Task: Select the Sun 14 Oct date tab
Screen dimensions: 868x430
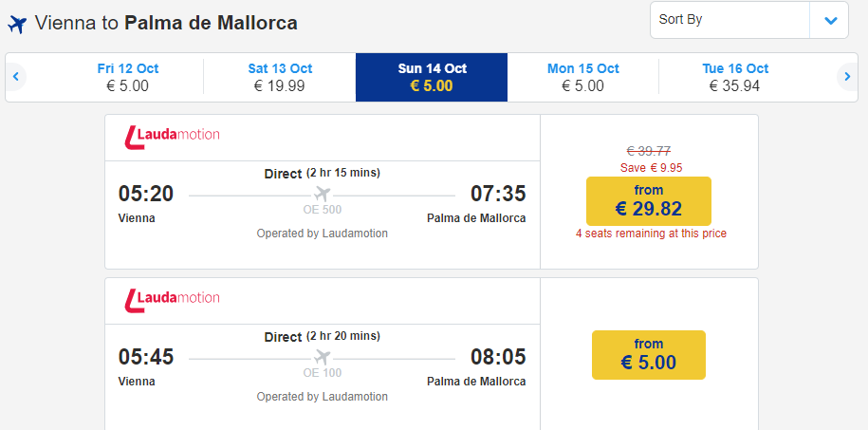Action: coord(432,77)
